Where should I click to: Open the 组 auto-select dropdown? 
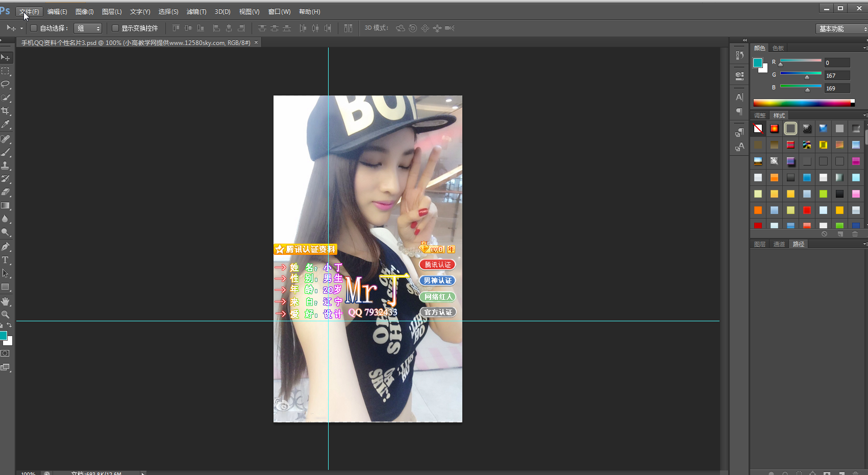point(88,29)
